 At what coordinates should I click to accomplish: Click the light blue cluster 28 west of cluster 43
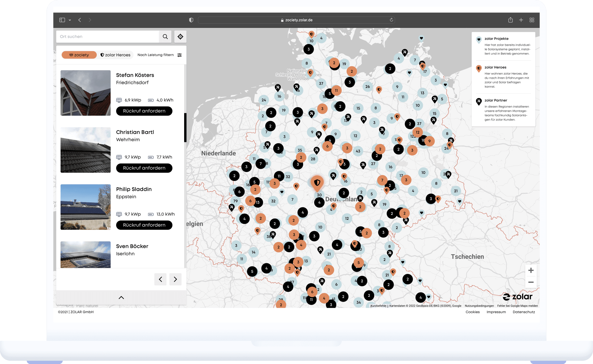coord(313,159)
